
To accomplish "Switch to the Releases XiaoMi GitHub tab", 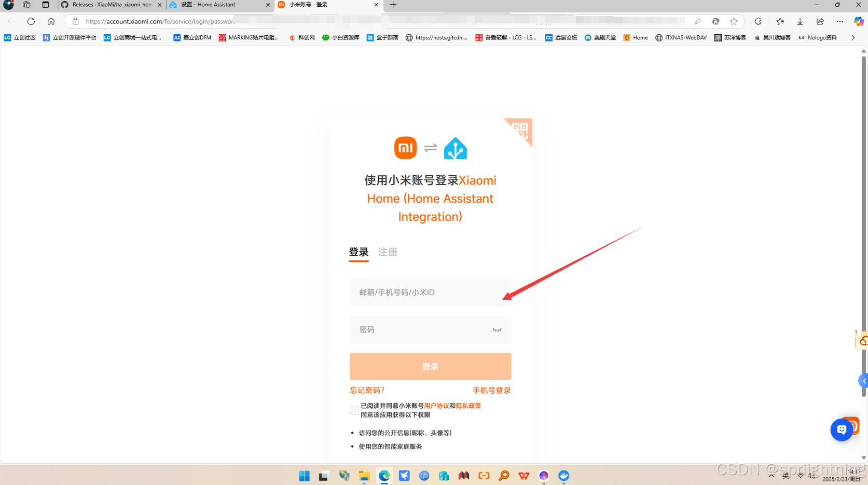I will click(x=111, y=5).
